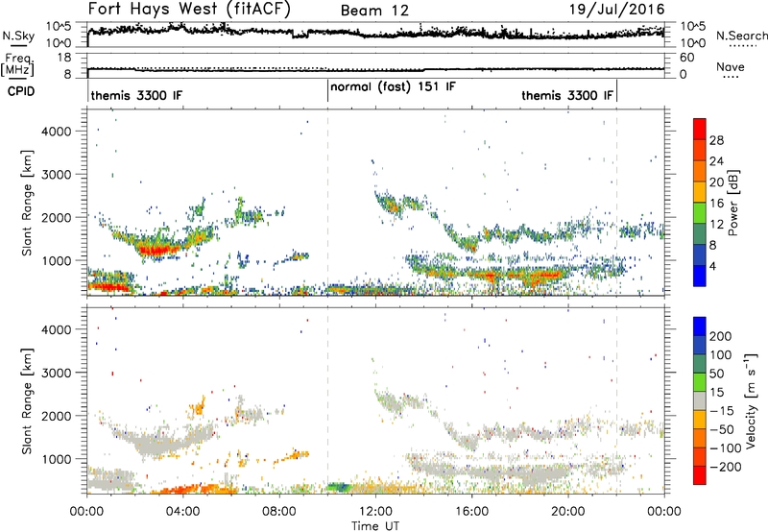The image size is (768, 532).
Task: Click the blue bottom of the Power colorbar
Action: 700,277
